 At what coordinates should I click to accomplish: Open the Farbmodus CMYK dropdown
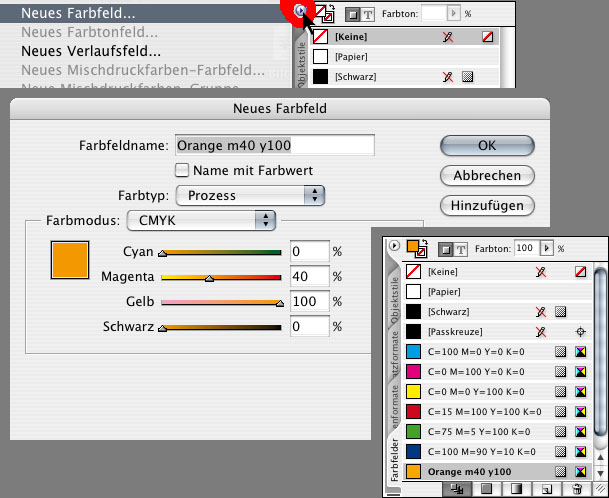tap(202, 219)
